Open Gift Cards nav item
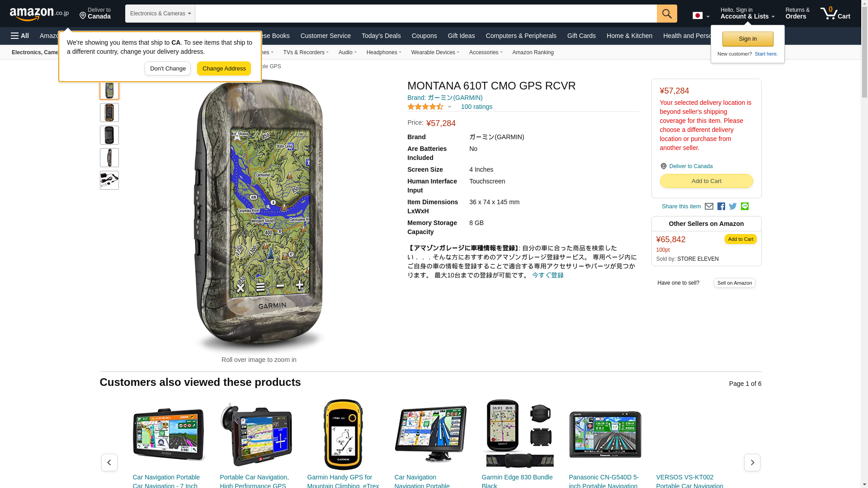The height and width of the screenshot is (488, 868). 581,36
